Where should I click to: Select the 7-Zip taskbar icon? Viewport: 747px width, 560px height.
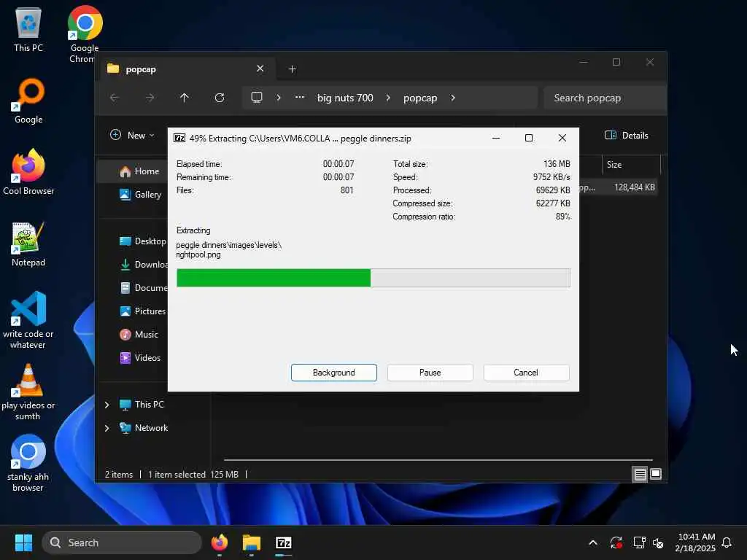tap(284, 542)
